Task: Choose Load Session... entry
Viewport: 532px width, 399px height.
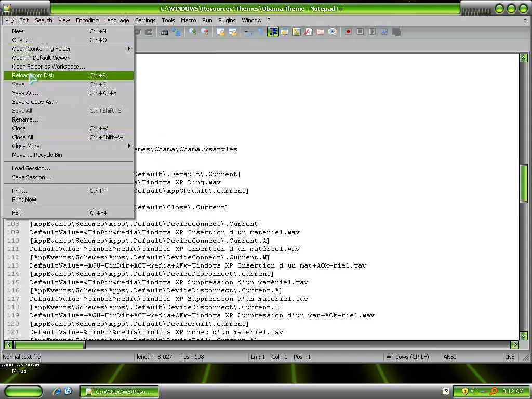Action: [x=69, y=168]
